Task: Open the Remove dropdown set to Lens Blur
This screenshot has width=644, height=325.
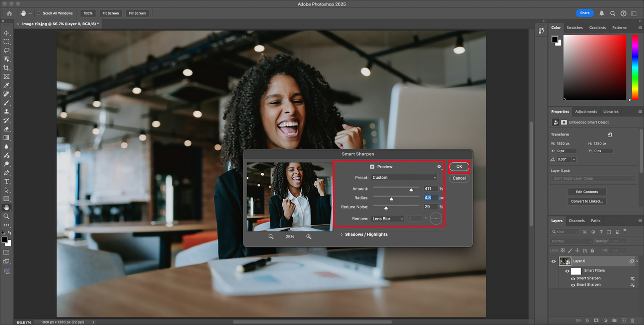Action: pos(387,219)
